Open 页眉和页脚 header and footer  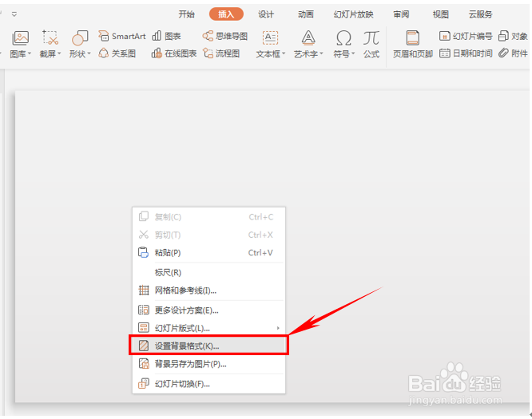[x=412, y=44]
